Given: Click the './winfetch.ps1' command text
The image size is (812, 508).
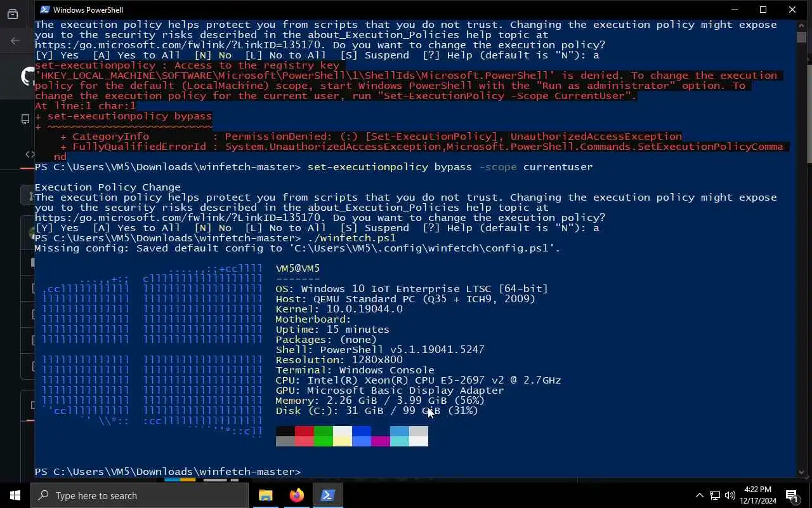Looking at the screenshot, I should pos(351,238).
